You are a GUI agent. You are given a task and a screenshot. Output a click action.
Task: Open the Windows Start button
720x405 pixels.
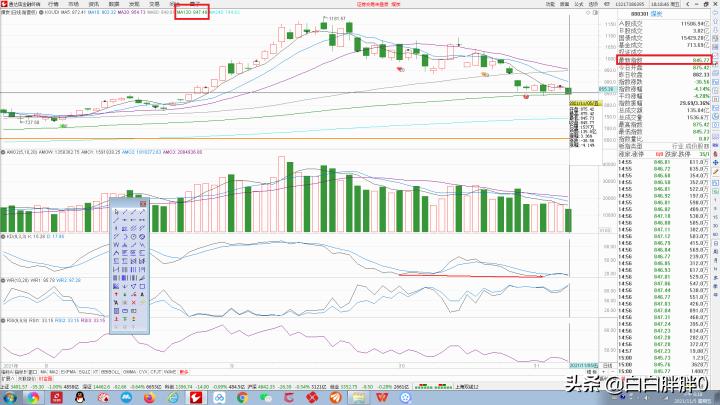pos(9,398)
